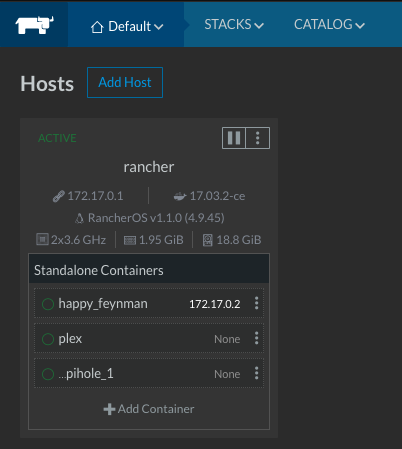
Task: Click pihole_1 container status circle
Action: click(x=48, y=374)
